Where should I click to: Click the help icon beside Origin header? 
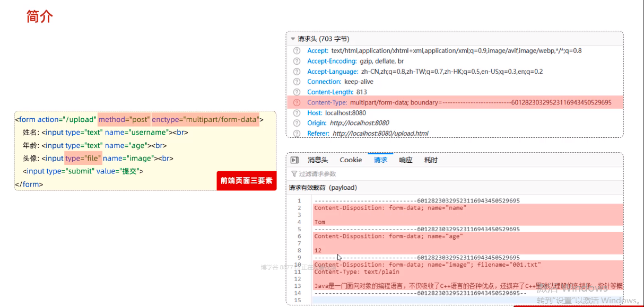pyautogui.click(x=297, y=123)
